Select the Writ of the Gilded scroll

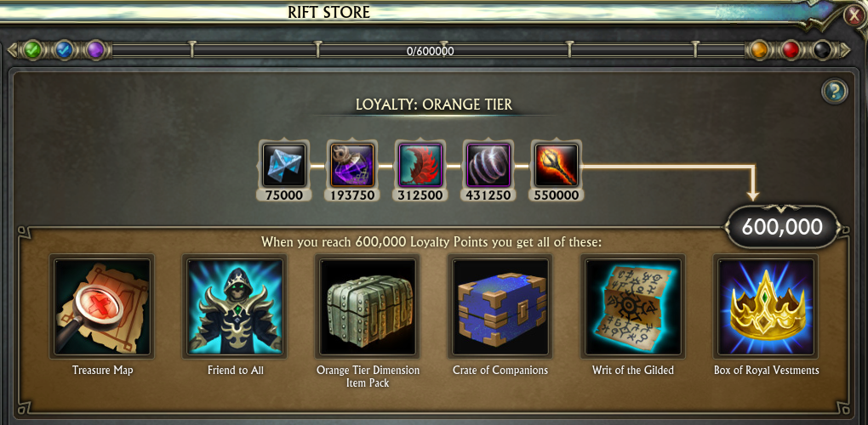pos(633,307)
